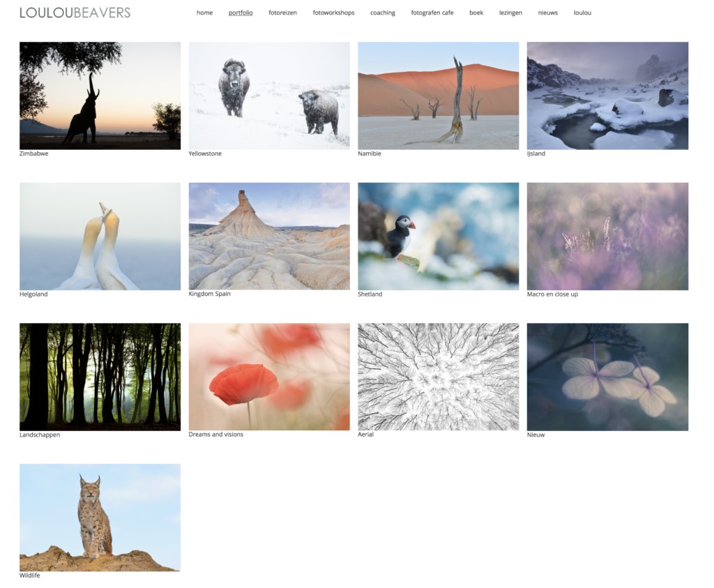Select the portfolio menu item
714x588 pixels.
tap(241, 13)
